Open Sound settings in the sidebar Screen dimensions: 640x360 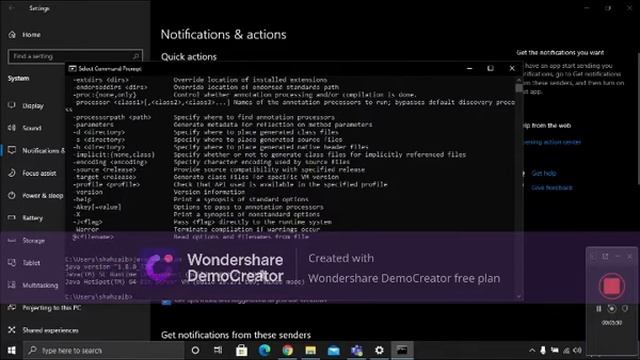click(33, 128)
